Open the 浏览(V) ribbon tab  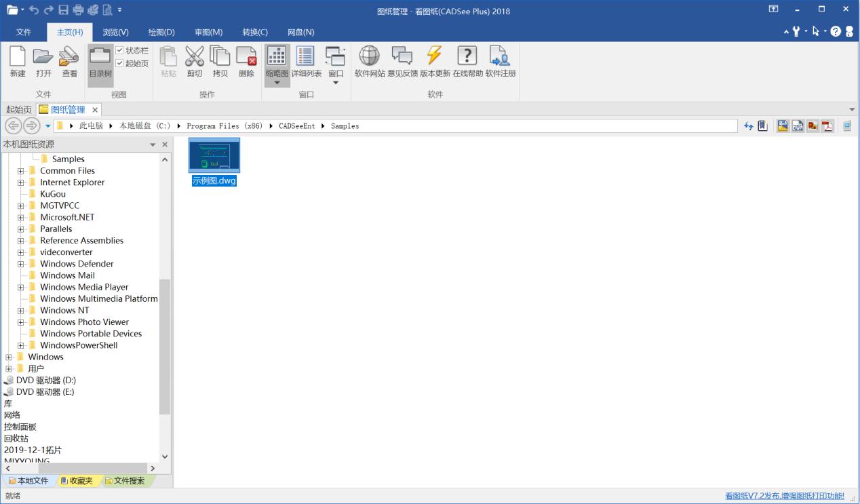pyautogui.click(x=115, y=32)
